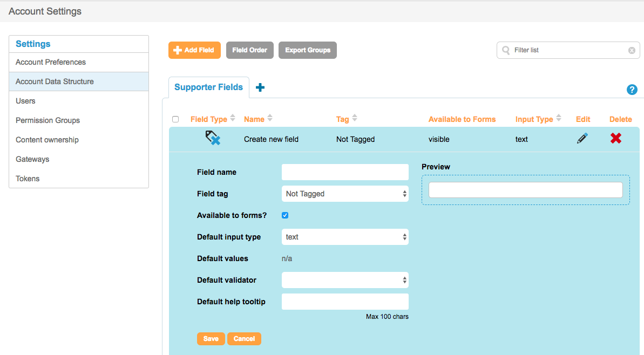Click the blue help question mark icon
This screenshot has height=355, width=644.
[x=632, y=90]
